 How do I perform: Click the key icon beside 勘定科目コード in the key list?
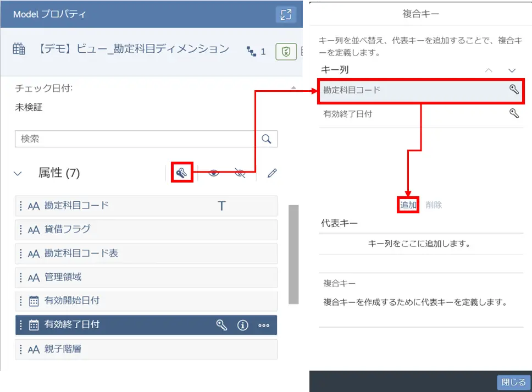point(514,89)
